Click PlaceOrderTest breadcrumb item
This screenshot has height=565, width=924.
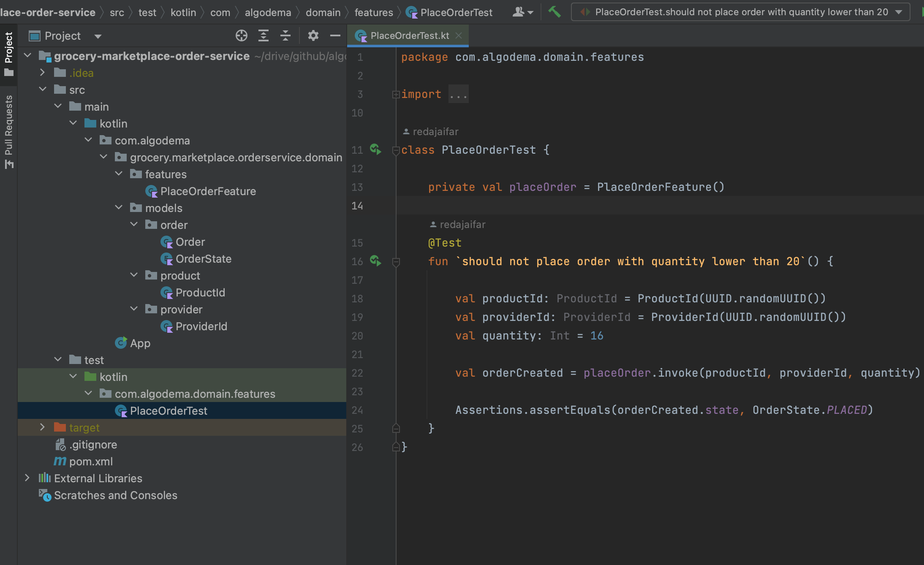(449, 12)
